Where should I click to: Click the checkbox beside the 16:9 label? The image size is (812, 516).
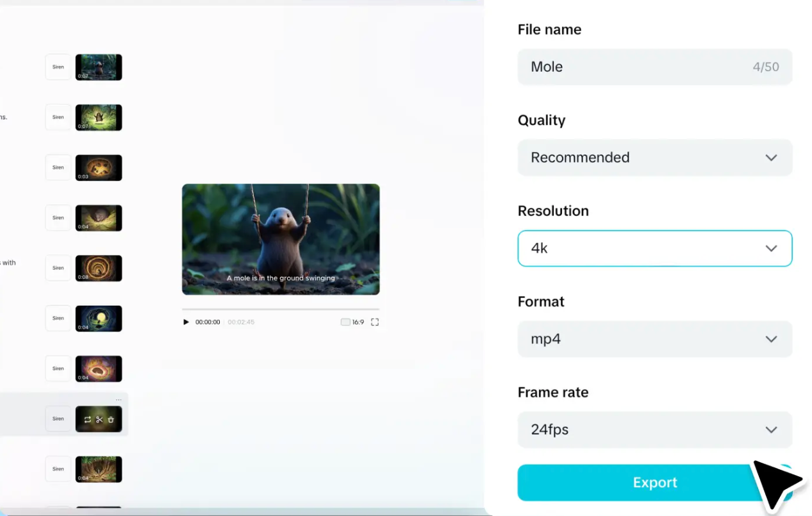[x=345, y=322]
